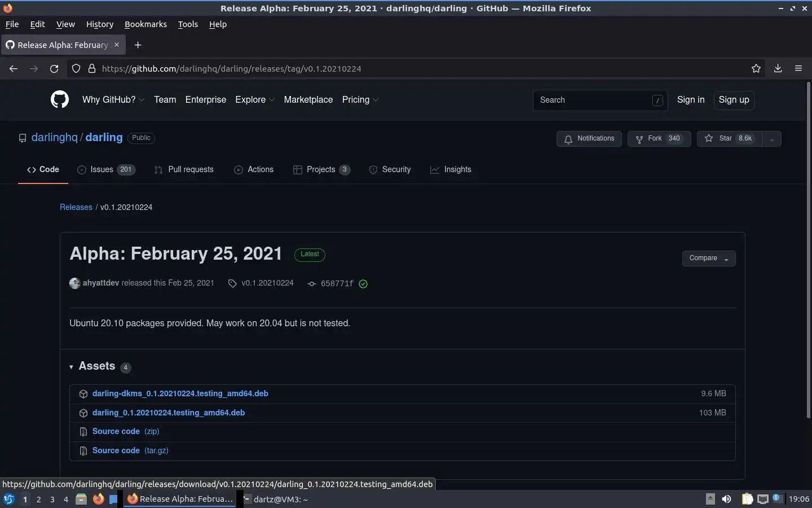Expand the Pricing dropdown menu

360,100
